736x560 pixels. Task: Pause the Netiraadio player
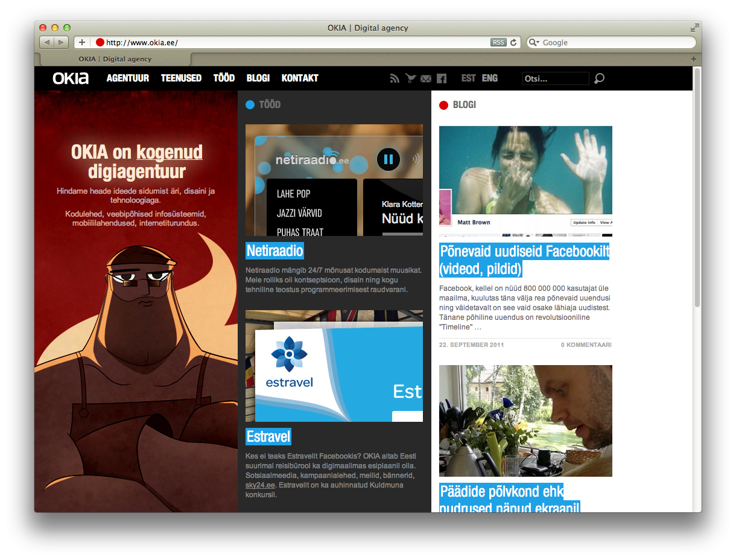(389, 159)
